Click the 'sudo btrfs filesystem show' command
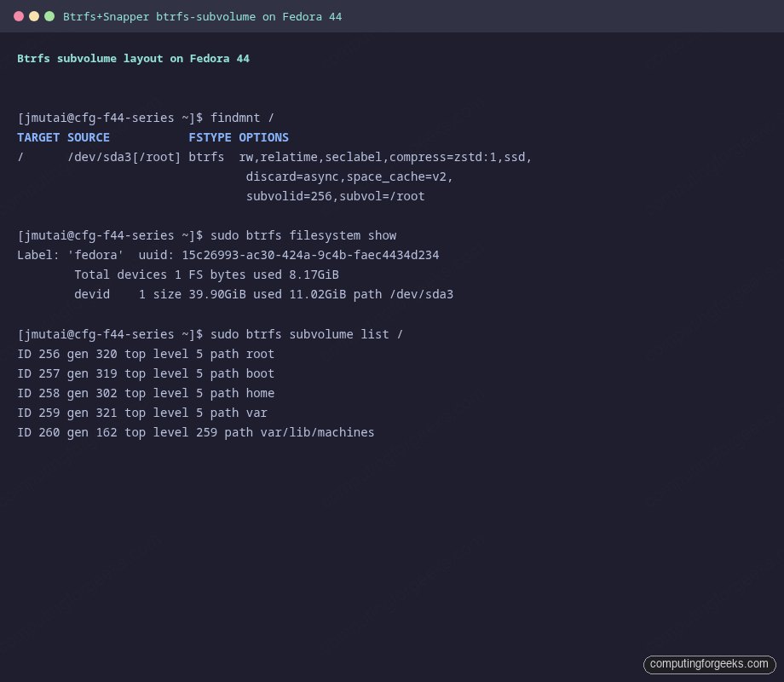 (303, 235)
